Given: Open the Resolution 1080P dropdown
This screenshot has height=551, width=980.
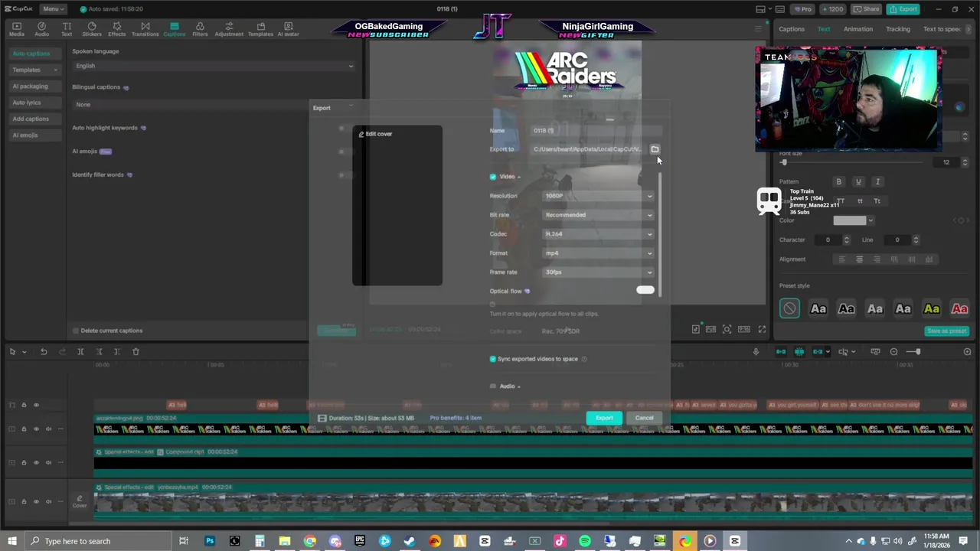Looking at the screenshot, I should (x=599, y=196).
